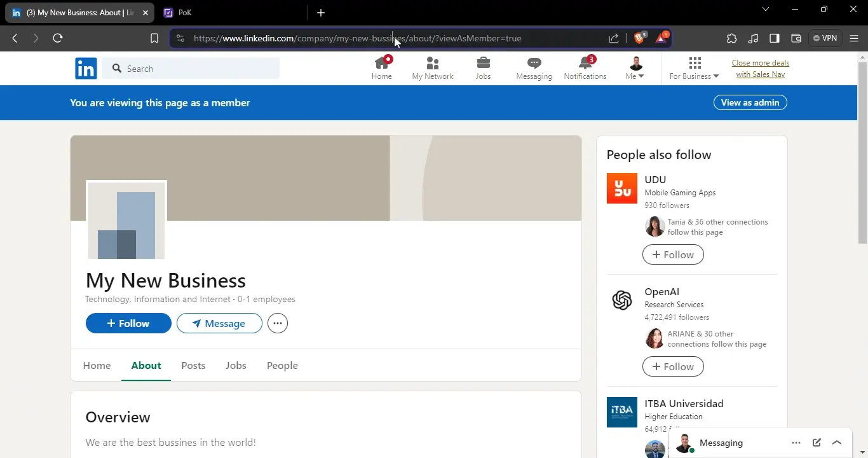Open the People tab
The height and width of the screenshot is (458, 868).
point(282,365)
